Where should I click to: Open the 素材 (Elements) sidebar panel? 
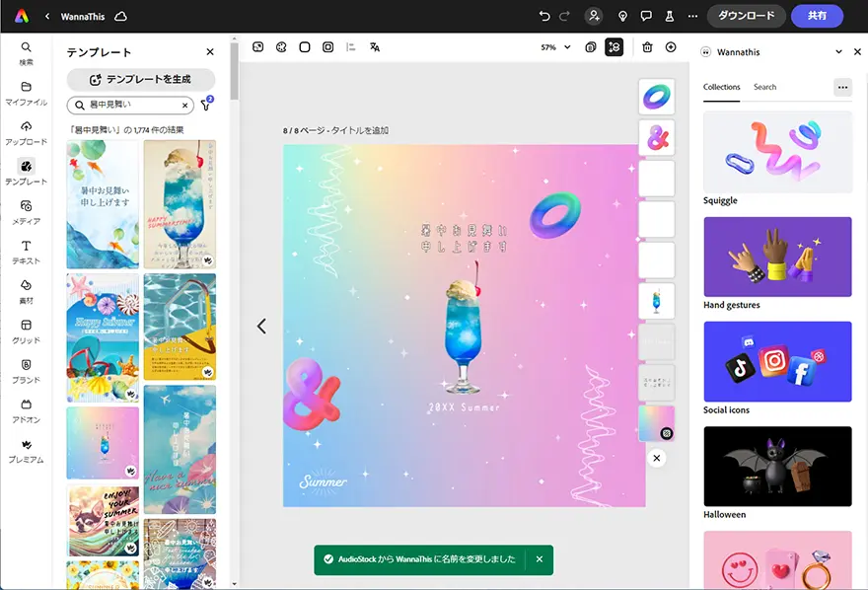pos(26,290)
